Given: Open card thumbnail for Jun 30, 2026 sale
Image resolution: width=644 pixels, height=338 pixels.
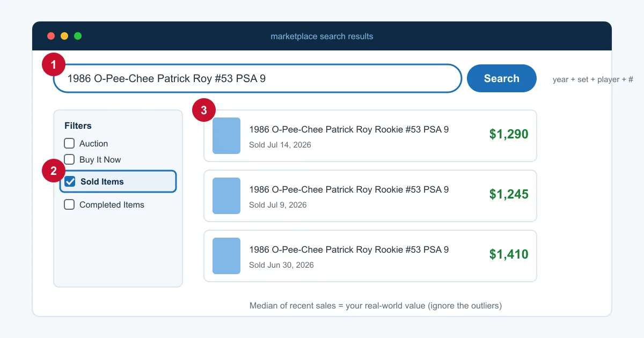Looking at the screenshot, I should [226, 256].
